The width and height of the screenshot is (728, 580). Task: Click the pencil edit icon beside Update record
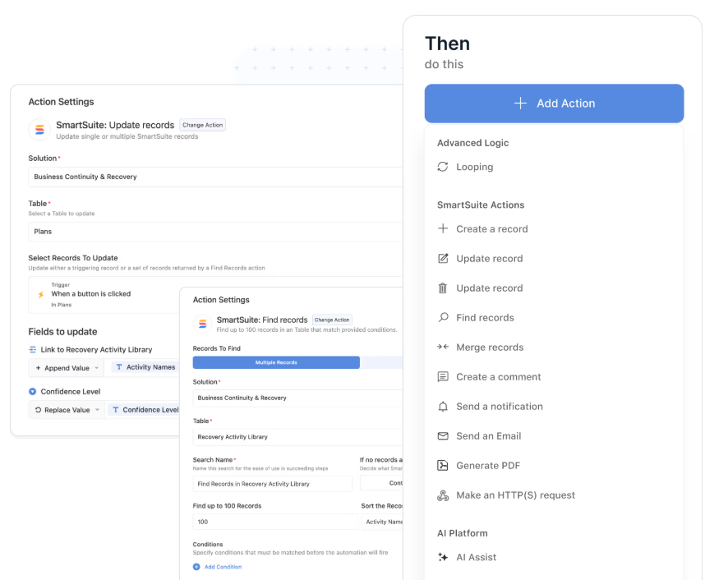[443, 258]
